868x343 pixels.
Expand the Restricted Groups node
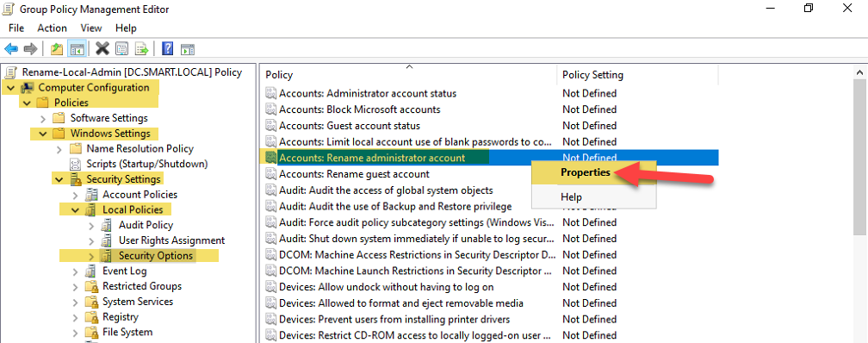(x=75, y=286)
